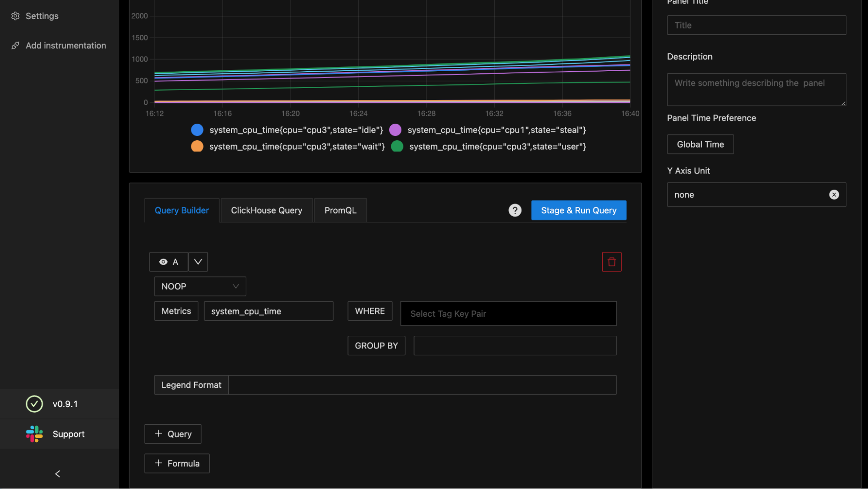Open Global Time preference dropdown
The image size is (868, 489).
tap(700, 144)
